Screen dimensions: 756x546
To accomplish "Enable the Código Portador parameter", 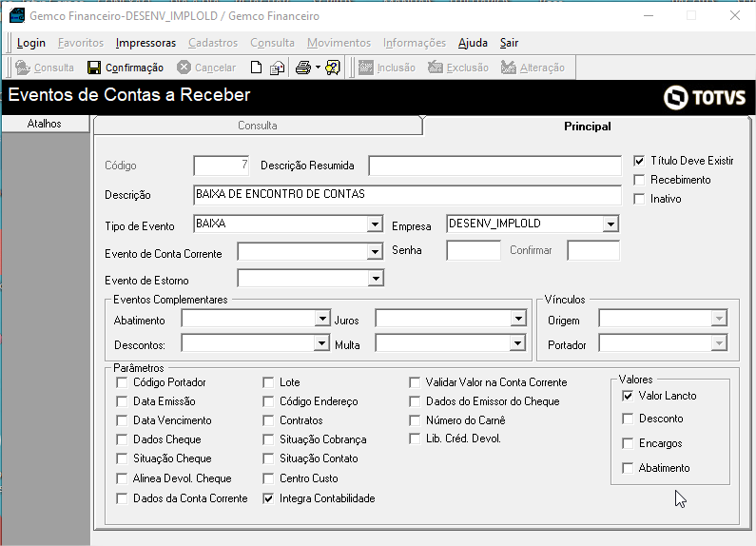I will 122,382.
